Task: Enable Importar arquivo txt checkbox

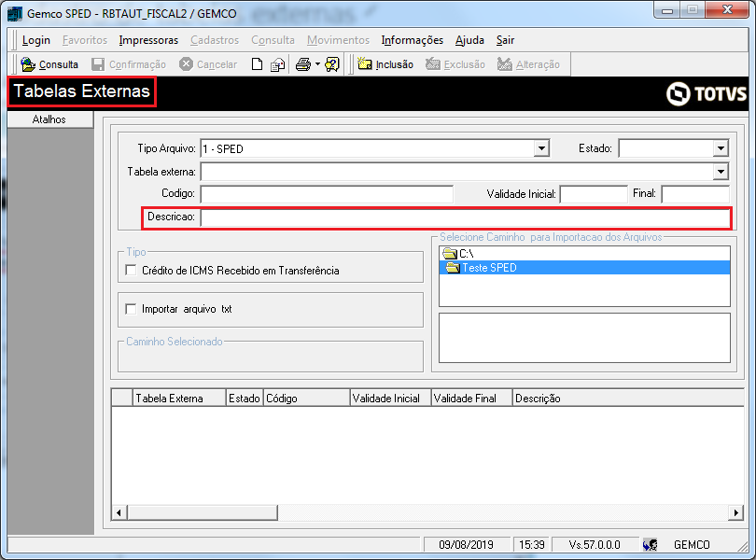Action: 131,309
